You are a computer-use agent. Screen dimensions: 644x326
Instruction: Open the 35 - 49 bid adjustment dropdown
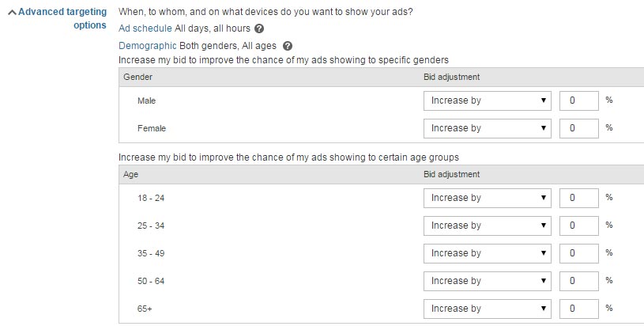[x=487, y=253]
